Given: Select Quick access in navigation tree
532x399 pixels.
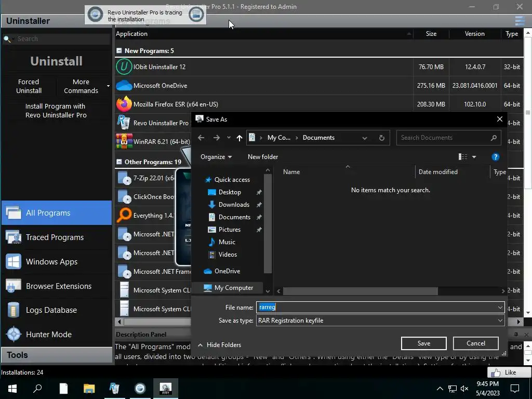Looking at the screenshot, I should coord(232,179).
